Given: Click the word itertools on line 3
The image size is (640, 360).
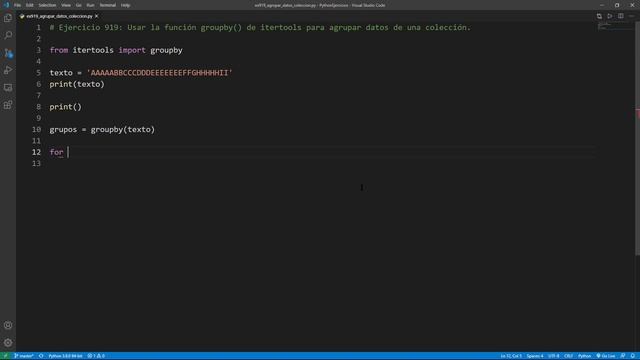Looking at the screenshot, I should [93, 50].
